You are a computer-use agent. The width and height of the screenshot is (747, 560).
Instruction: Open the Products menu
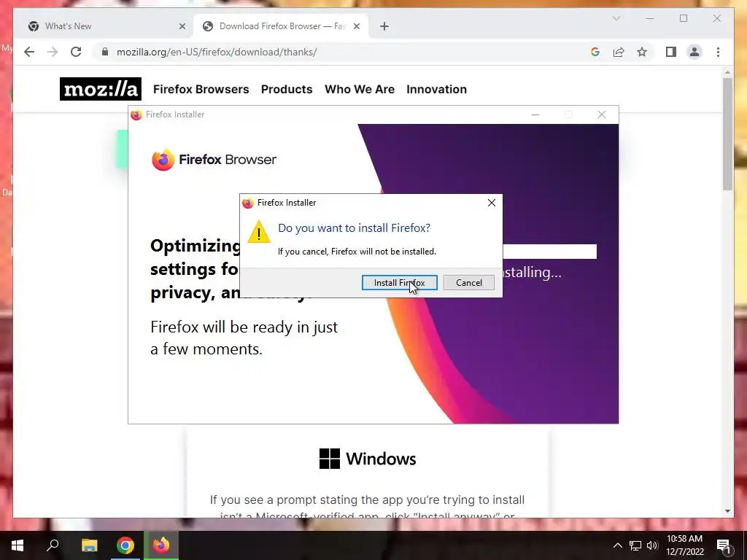click(x=287, y=89)
